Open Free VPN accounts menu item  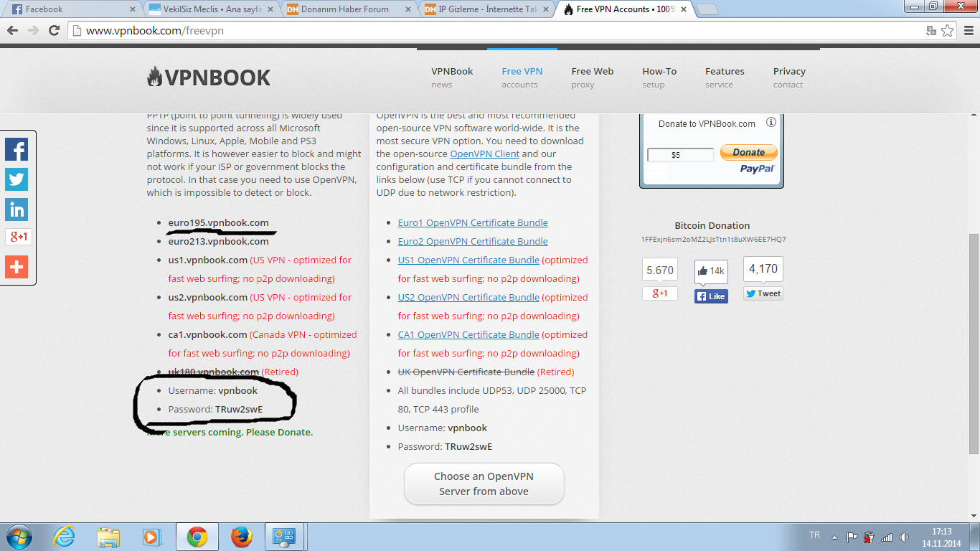[x=522, y=77]
